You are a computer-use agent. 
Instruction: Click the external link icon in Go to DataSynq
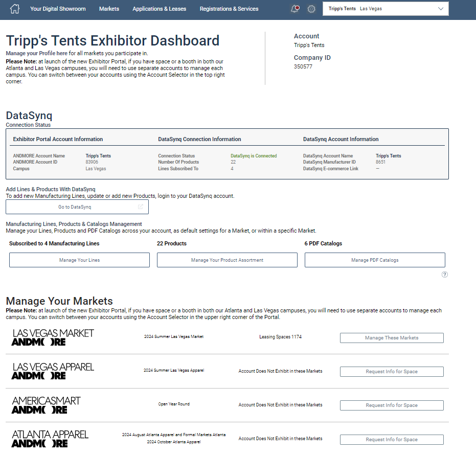[140, 207]
